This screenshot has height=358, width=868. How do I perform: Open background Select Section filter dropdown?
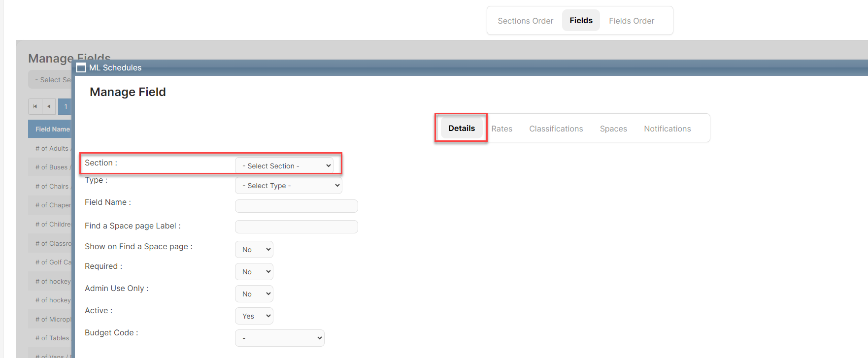click(x=50, y=80)
